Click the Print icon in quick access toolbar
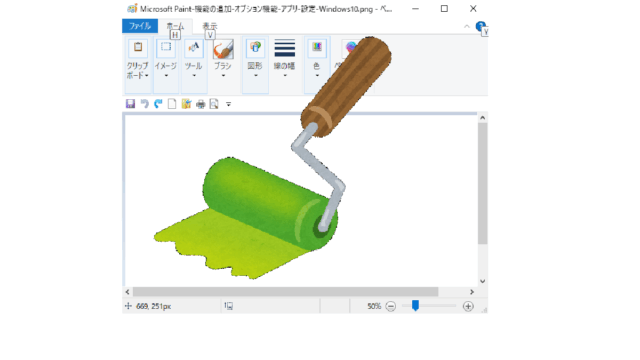Image resolution: width=640 pixels, height=360 pixels. point(200,104)
